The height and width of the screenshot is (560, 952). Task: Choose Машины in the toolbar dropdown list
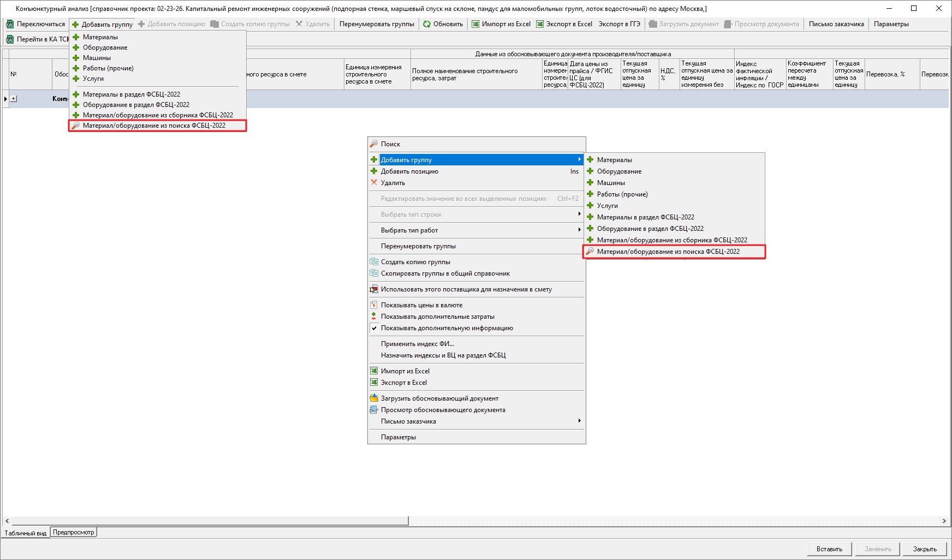158,58
